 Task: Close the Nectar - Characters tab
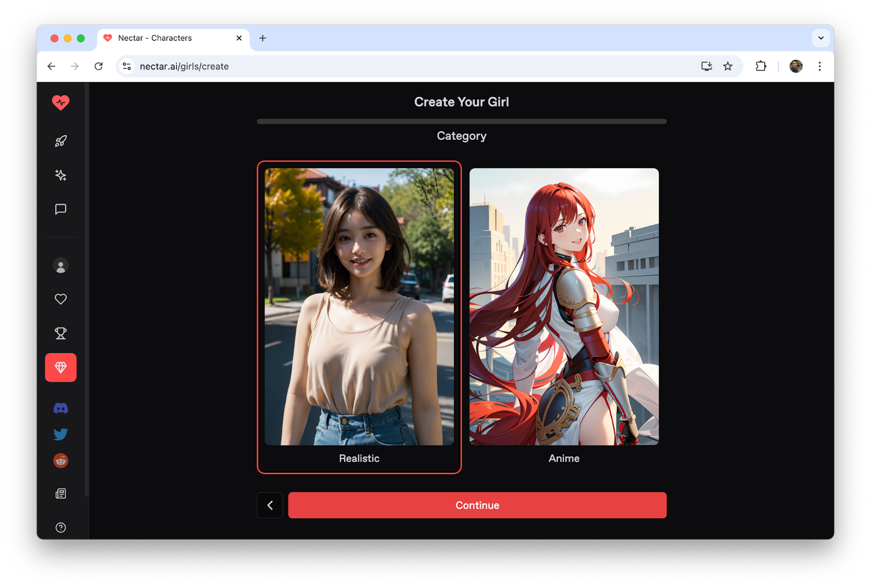coord(239,38)
